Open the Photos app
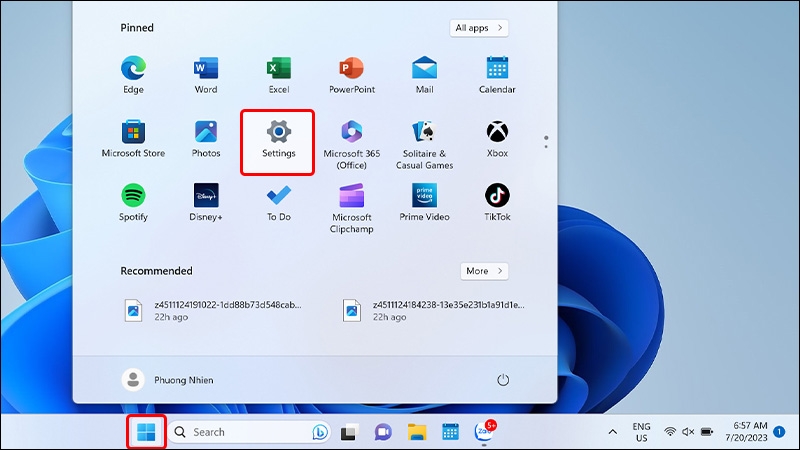This screenshot has height=450, width=800. pos(206,139)
